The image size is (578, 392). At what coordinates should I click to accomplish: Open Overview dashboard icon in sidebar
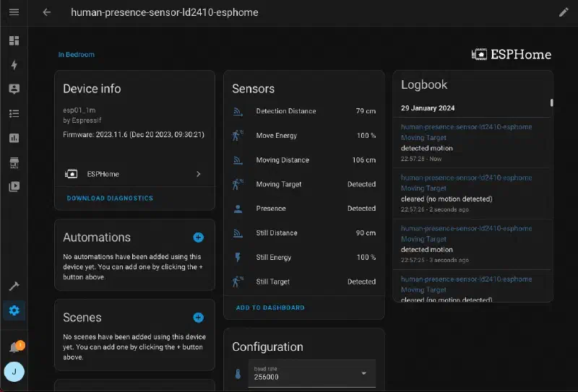click(14, 40)
